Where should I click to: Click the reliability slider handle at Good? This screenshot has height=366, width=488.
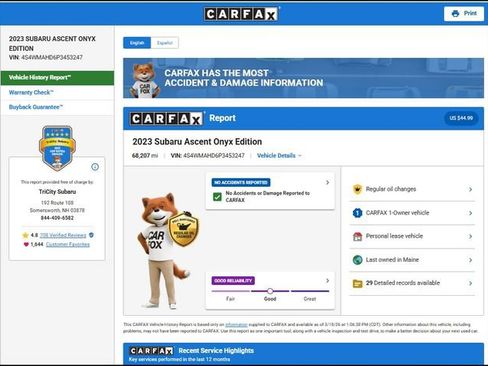pos(270,291)
